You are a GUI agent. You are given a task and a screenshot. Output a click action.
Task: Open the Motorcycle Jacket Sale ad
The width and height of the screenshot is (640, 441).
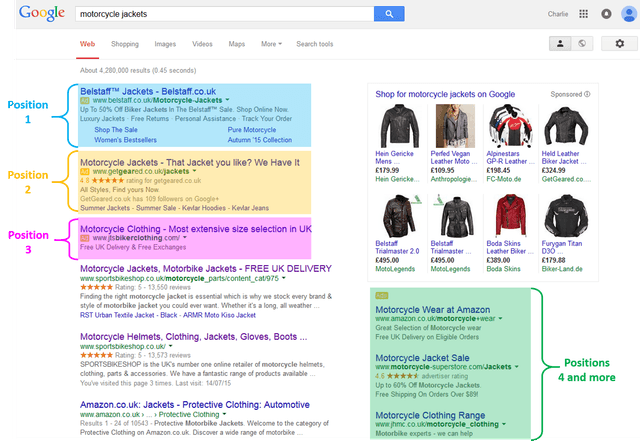pos(422,358)
